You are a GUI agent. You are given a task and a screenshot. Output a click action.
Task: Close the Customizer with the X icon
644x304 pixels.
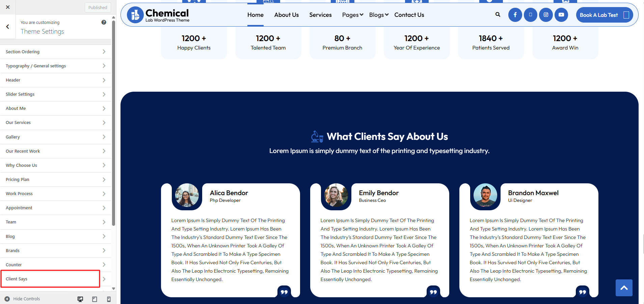click(8, 7)
